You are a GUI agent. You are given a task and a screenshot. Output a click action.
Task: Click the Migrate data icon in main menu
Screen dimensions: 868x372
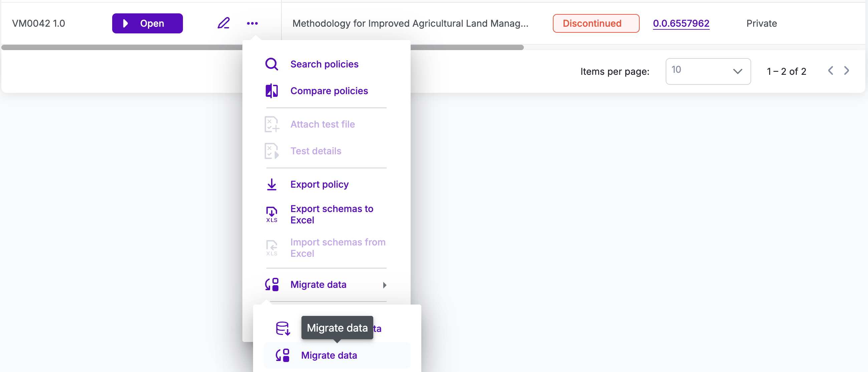point(272,285)
